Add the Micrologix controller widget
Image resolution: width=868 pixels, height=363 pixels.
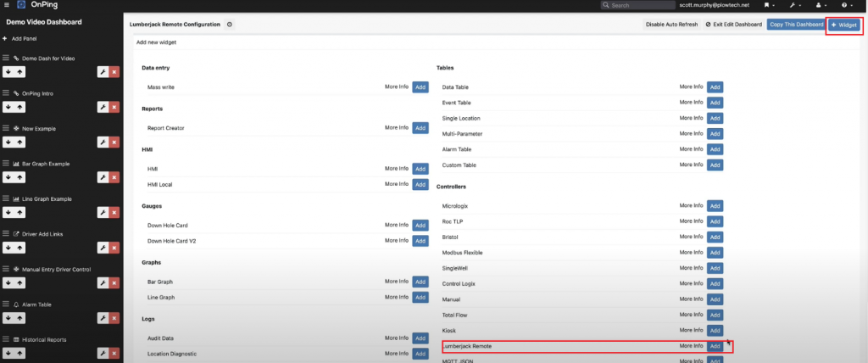point(715,205)
